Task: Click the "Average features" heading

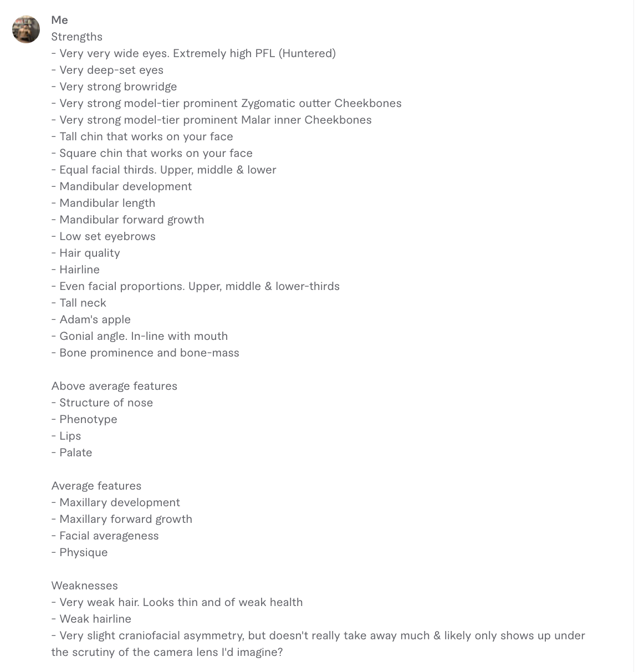Action: (x=96, y=486)
